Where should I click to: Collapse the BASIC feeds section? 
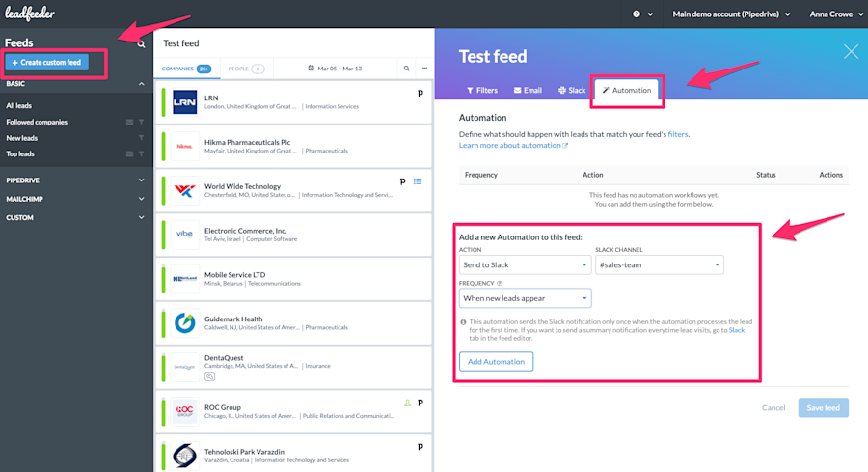coord(141,84)
